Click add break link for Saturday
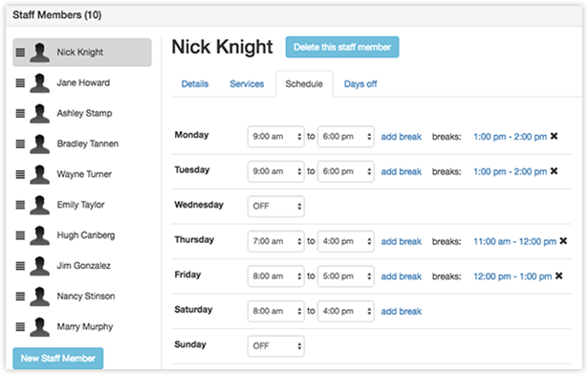The width and height of the screenshot is (588, 375). tap(402, 311)
